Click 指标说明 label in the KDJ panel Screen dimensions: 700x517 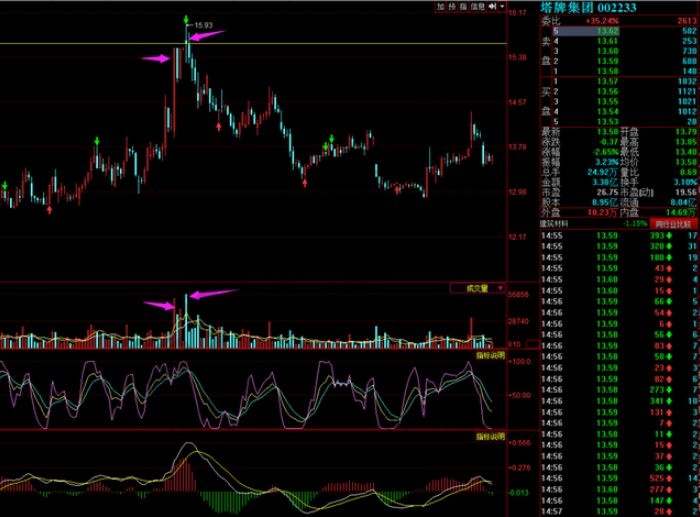[490, 356]
